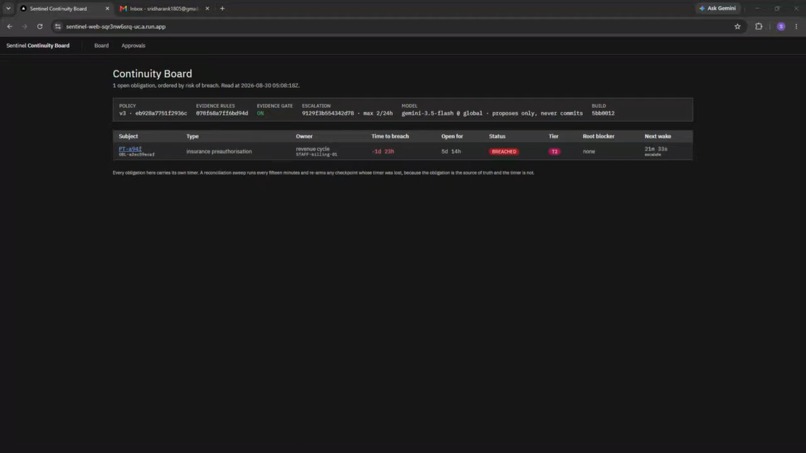806x453 pixels.
Task: Click the evidence rules hash value
Action: click(x=222, y=113)
